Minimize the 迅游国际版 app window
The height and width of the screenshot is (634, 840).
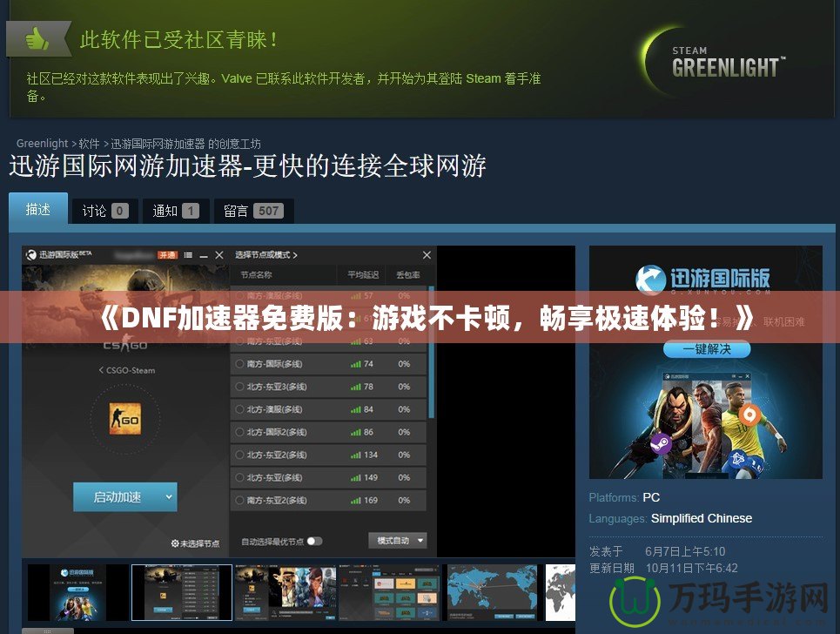click(x=204, y=256)
